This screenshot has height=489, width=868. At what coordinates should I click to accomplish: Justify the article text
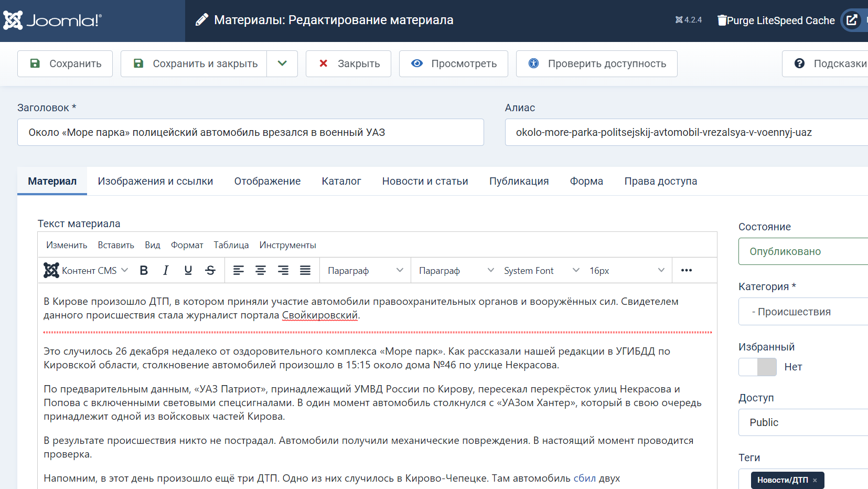pyautogui.click(x=305, y=271)
